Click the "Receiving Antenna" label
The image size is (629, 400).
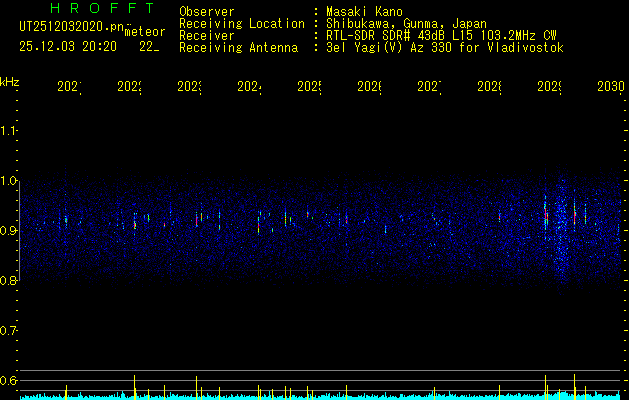coord(239,48)
